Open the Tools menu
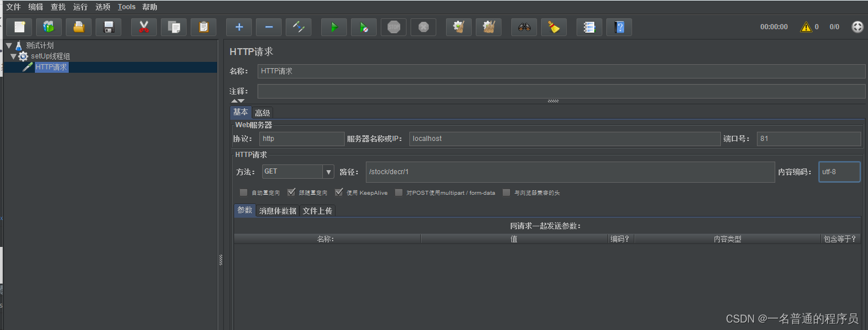868x330 pixels. tap(127, 7)
